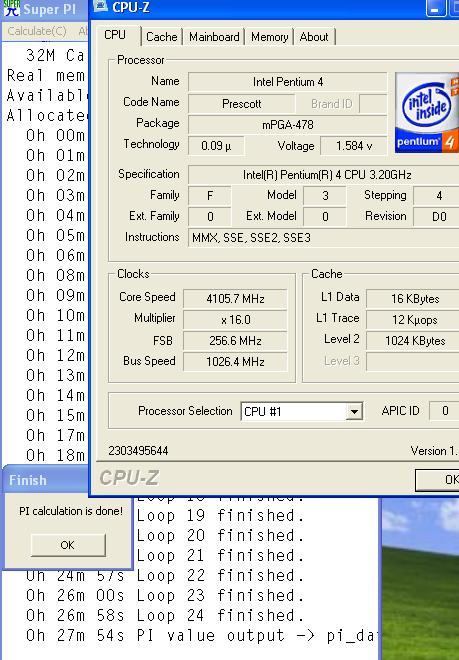The width and height of the screenshot is (459, 660).
Task: Click the Revision value D0
Action: (436, 216)
